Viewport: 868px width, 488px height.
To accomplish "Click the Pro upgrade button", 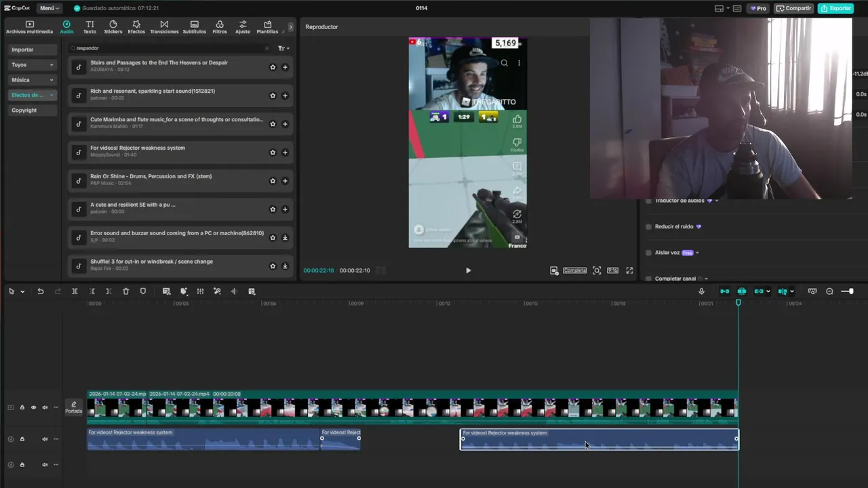I will [x=757, y=8].
